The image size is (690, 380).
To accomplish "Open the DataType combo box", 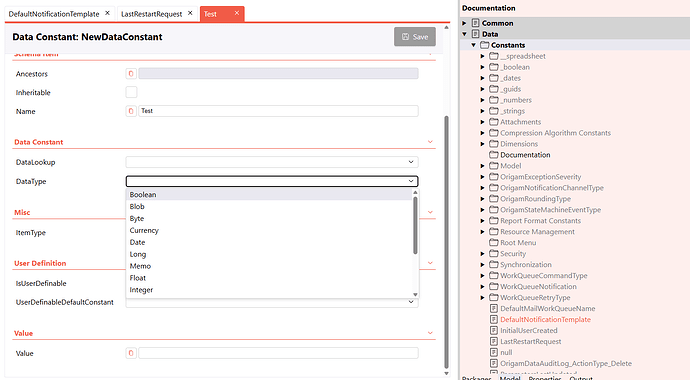I will coord(272,181).
